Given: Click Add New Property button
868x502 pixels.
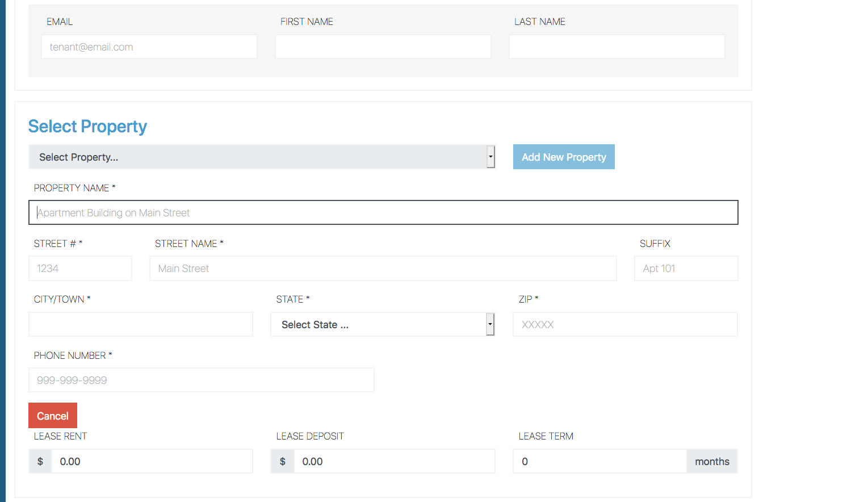Looking at the screenshot, I should click(x=564, y=157).
